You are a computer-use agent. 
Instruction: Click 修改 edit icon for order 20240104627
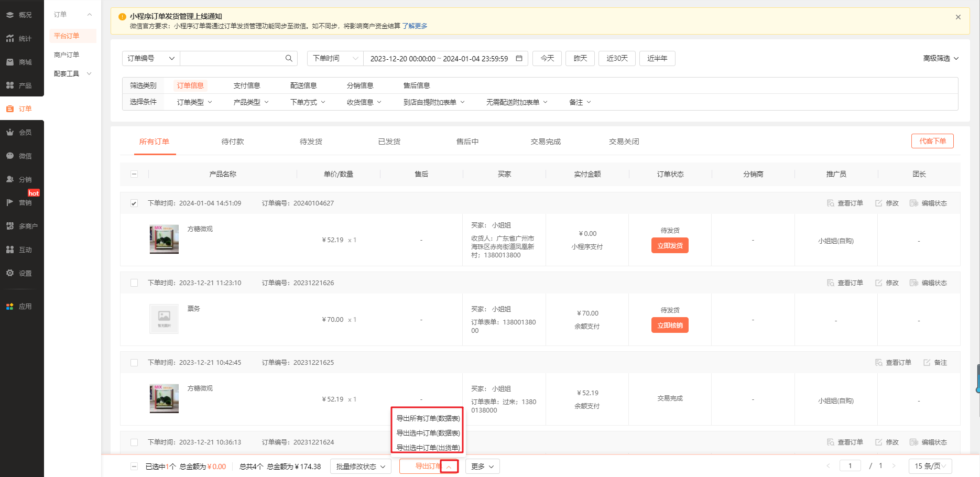coord(879,203)
